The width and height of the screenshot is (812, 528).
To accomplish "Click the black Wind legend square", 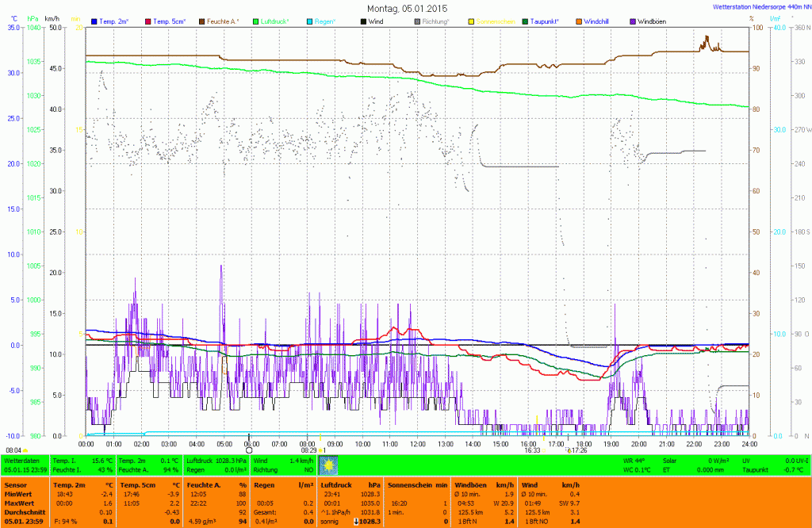I will coord(363,21).
